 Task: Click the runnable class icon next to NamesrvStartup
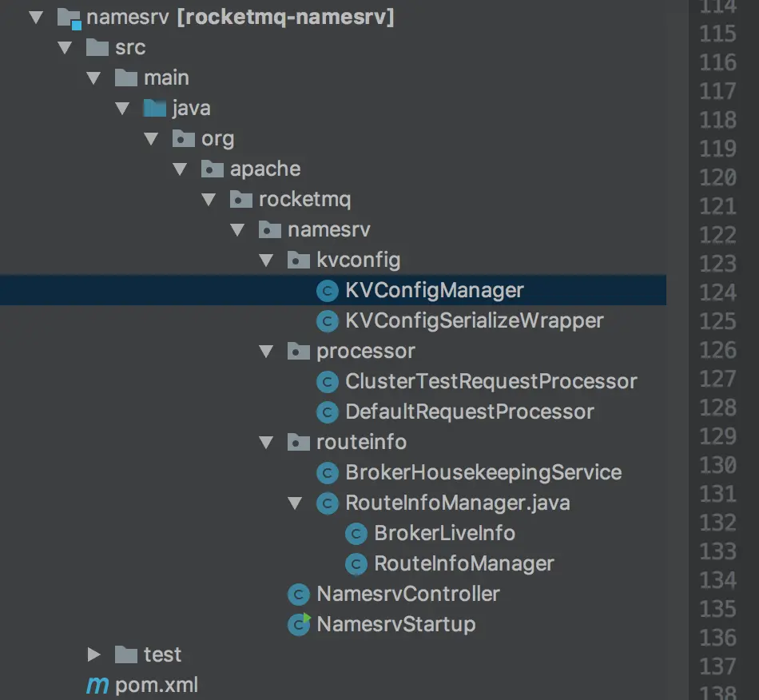[299, 624]
